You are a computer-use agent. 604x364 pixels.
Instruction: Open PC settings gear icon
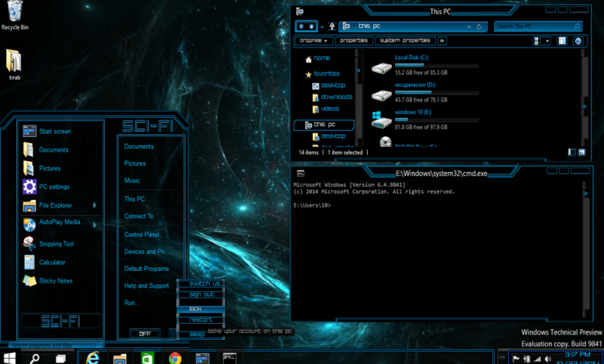click(x=29, y=187)
